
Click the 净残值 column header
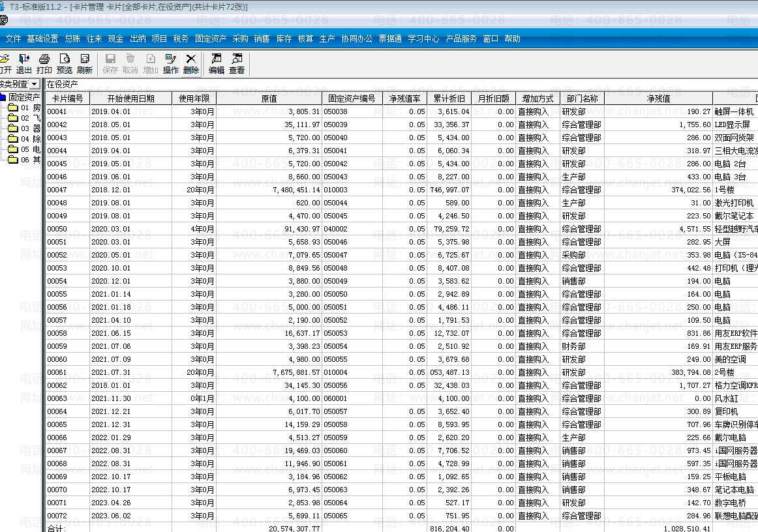(x=658, y=98)
